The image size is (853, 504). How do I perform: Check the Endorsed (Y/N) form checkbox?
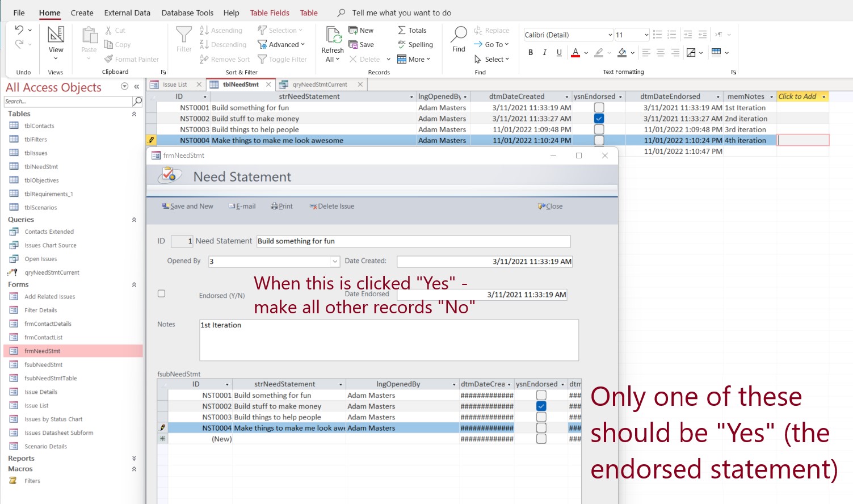click(162, 293)
